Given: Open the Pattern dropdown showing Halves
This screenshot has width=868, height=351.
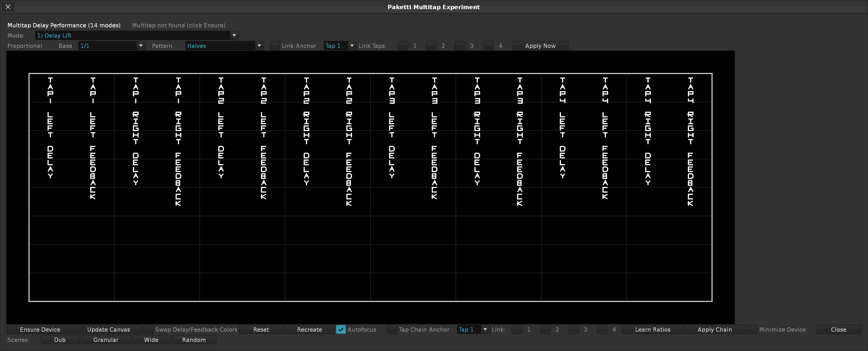Looking at the screenshot, I should 225,46.
